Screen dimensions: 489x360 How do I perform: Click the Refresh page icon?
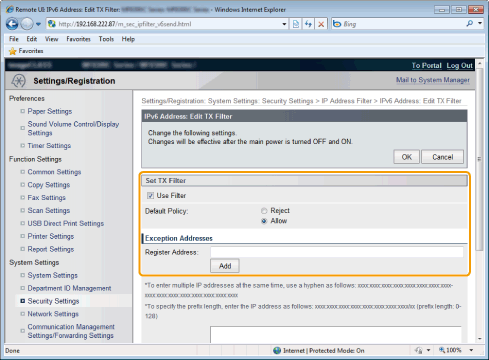coord(308,24)
